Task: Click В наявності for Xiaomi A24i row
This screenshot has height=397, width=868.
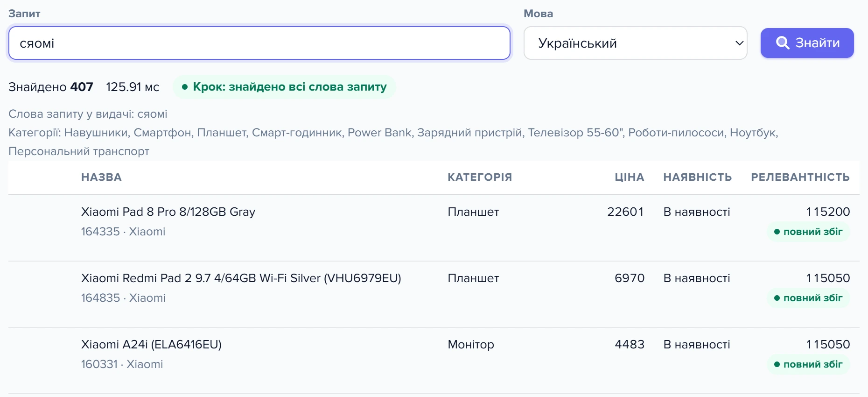Action: point(697,344)
